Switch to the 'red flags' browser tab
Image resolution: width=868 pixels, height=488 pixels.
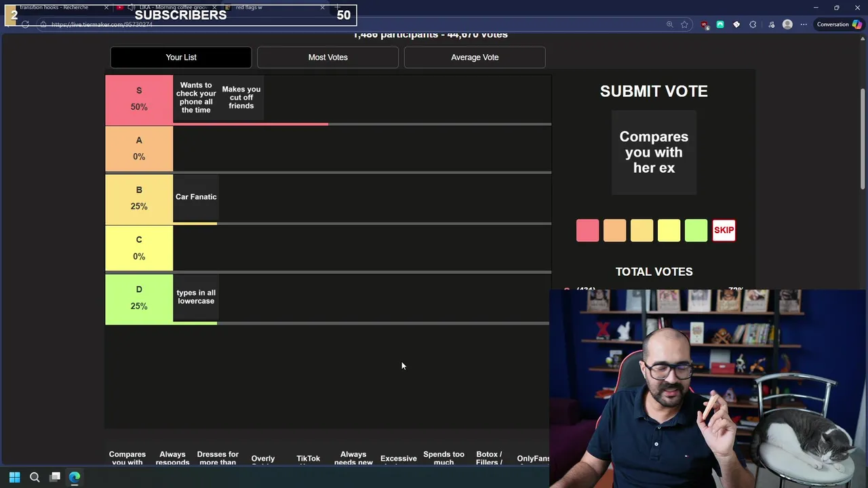pyautogui.click(x=275, y=7)
